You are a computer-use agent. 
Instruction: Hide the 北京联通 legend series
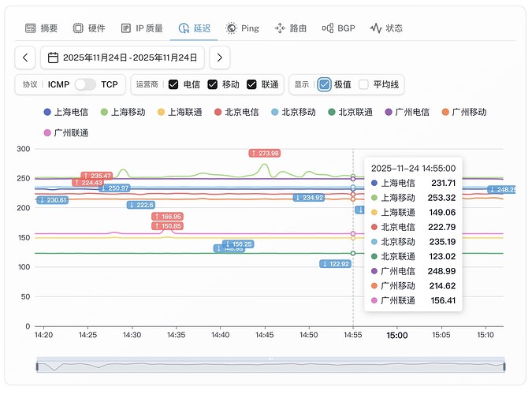[x=350, y=113]
